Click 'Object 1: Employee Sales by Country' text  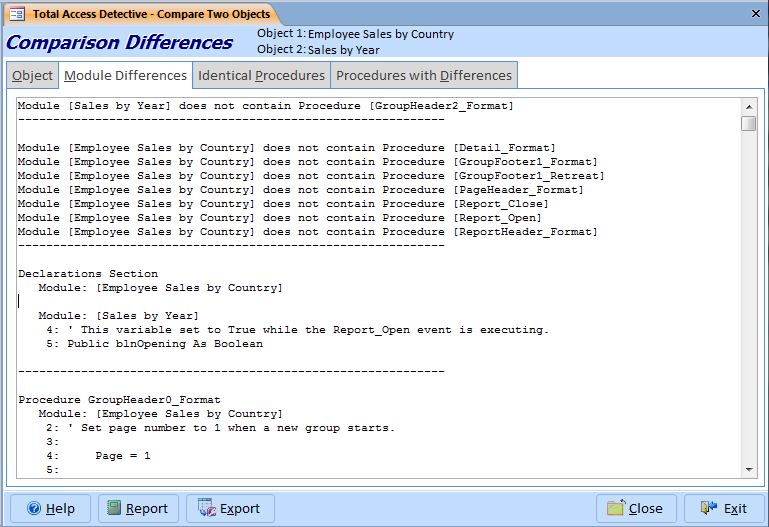click(356, 34)
